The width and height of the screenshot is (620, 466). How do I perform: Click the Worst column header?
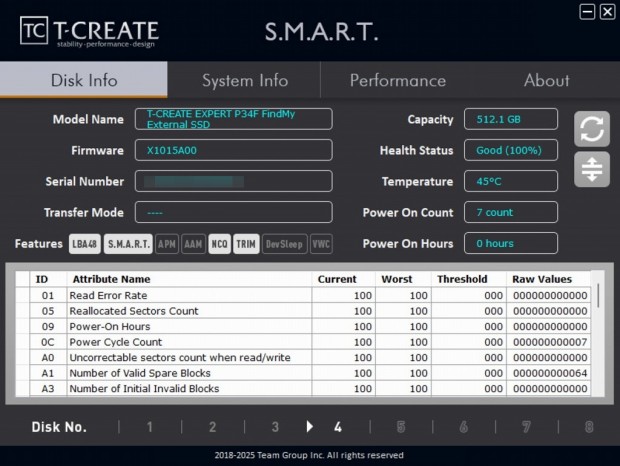pyautogui.click(x=403, y=279)
